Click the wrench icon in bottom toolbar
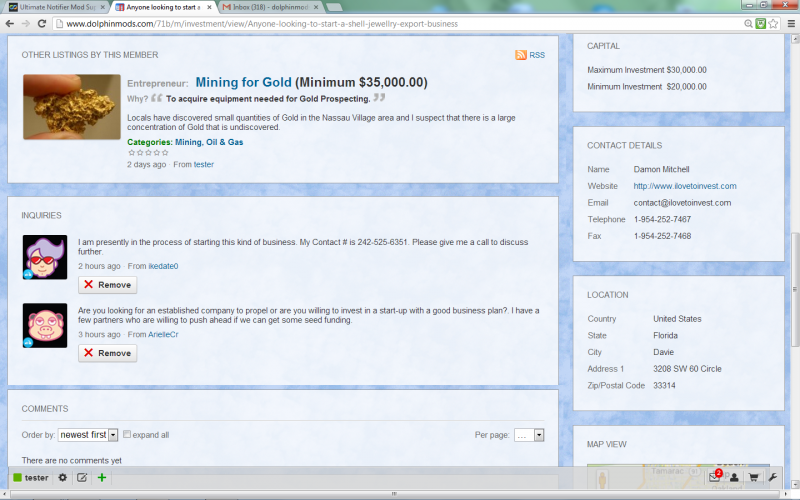 pyautogui.click(x=772, y=478)
